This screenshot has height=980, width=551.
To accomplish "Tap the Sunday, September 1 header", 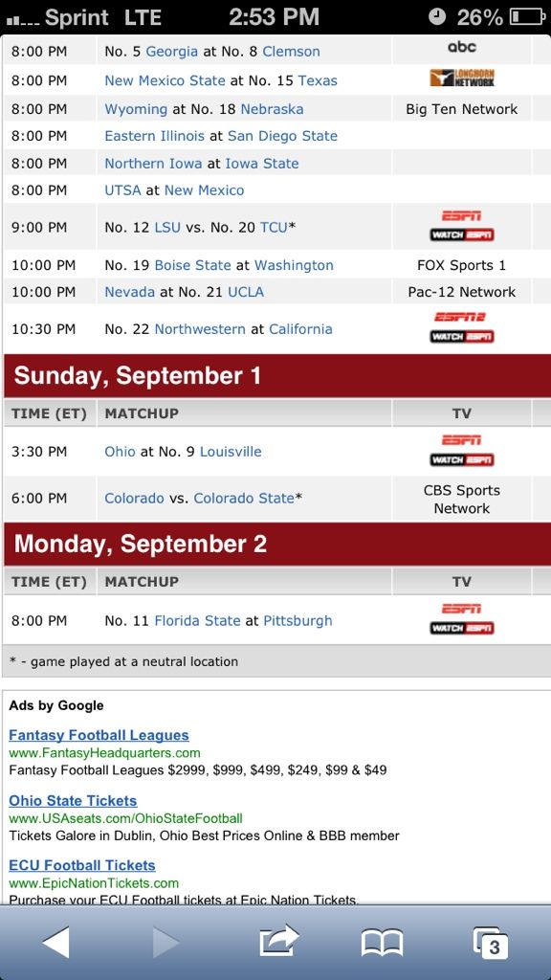I will click(x=277, y=375).
